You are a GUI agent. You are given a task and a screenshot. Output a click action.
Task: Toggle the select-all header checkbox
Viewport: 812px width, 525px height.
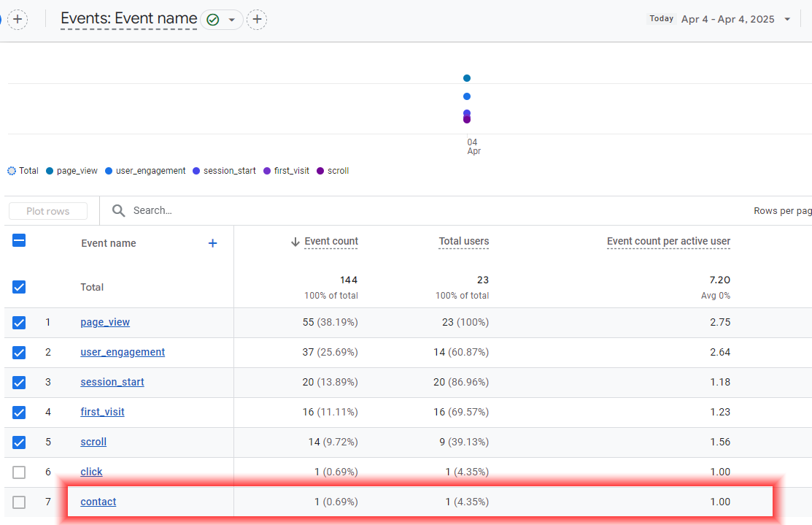[x=19, y=240]
